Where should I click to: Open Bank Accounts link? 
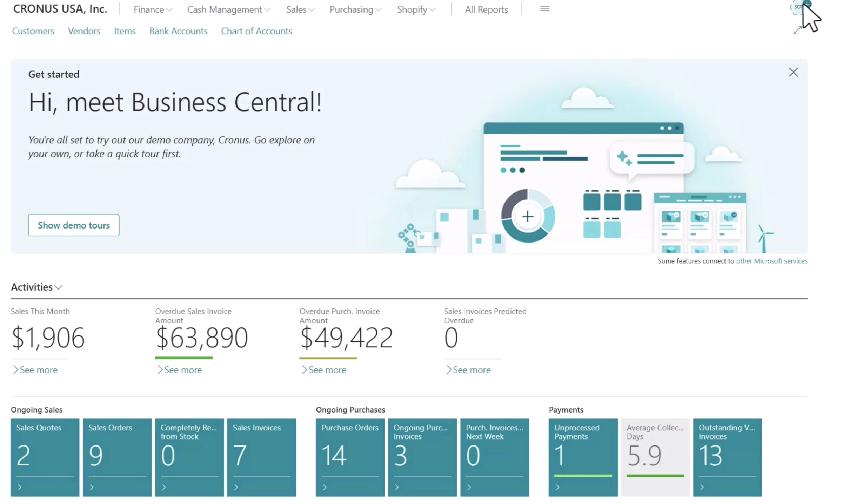point(178,31)
